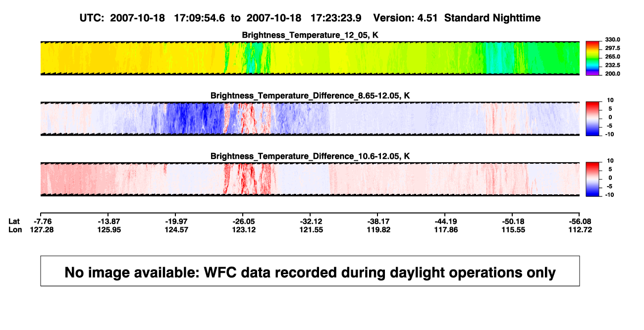Click the 8.65-12.05 plot's red-blue color bar
Screen dimensions: 644x330
click(592, 119)
